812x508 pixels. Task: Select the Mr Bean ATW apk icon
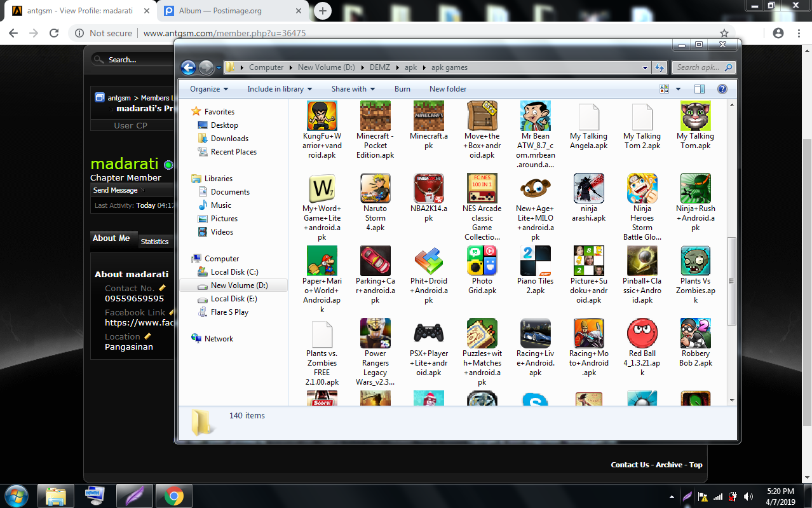tap(536, 116)
